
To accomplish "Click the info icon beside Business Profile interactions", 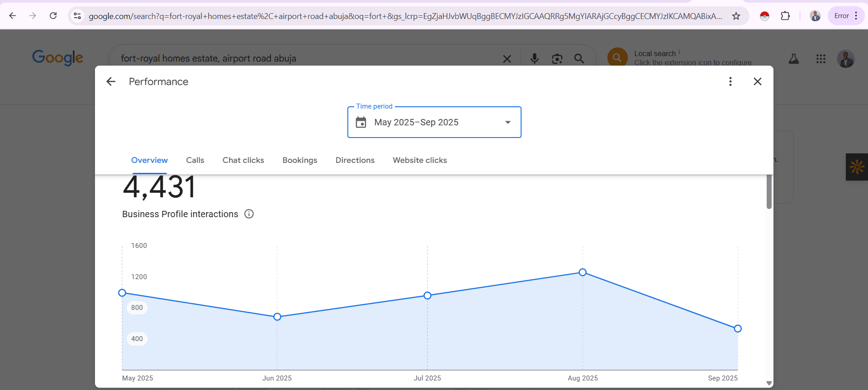I will tap(249, 214).
